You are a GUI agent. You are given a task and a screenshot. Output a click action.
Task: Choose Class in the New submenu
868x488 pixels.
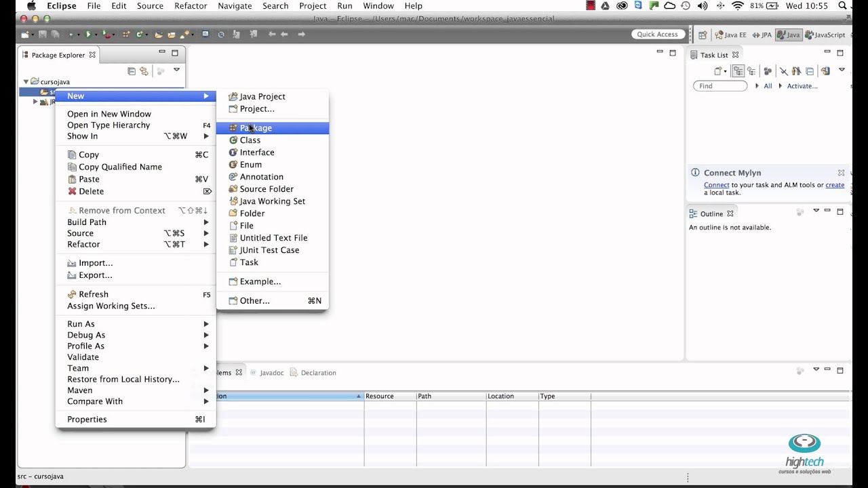273,140
